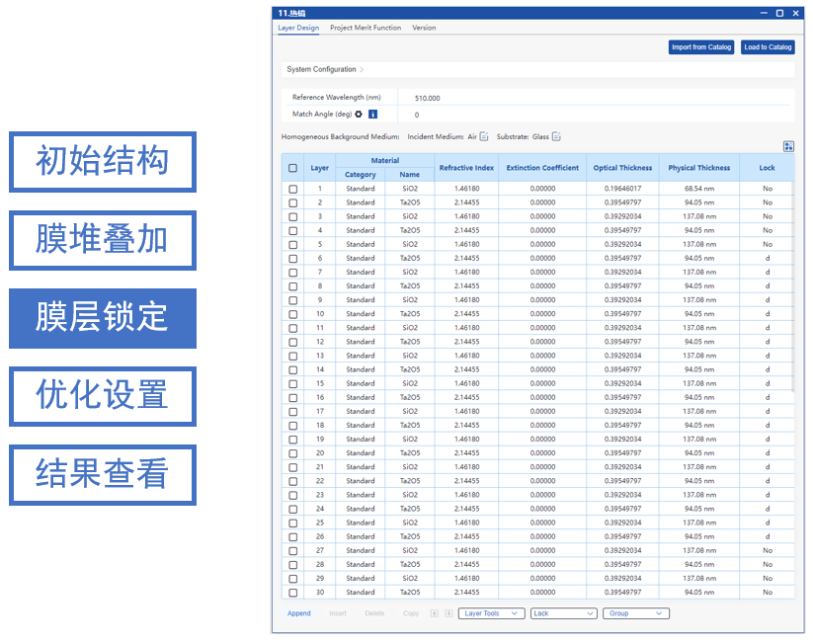Maximize the 11.热镜 window
This screenshot has height=644, width=813.
pyautogui.click(x=779, y=13)
